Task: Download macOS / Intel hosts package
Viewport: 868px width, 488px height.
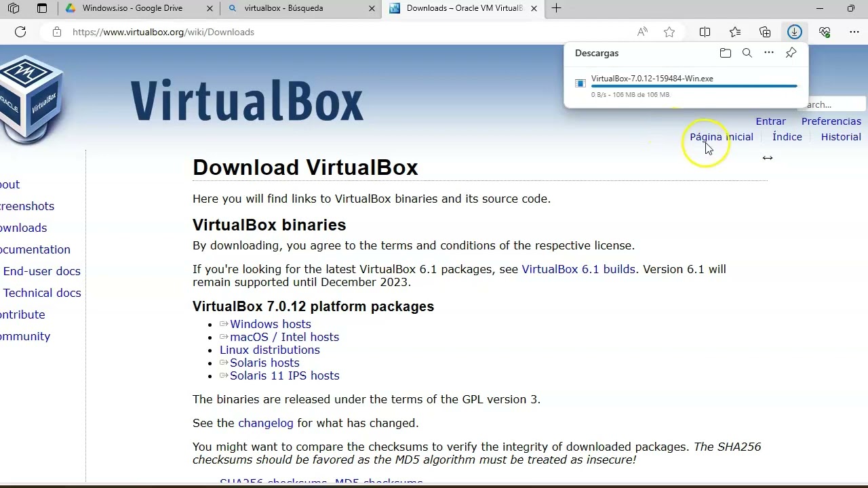Action: coord(284,337)
